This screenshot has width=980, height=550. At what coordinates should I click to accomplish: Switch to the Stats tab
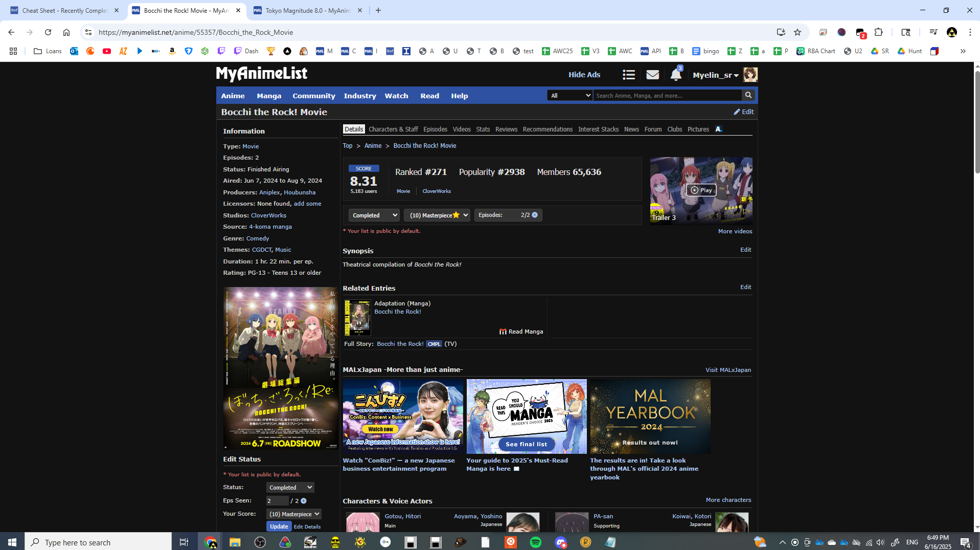[483, 129]
